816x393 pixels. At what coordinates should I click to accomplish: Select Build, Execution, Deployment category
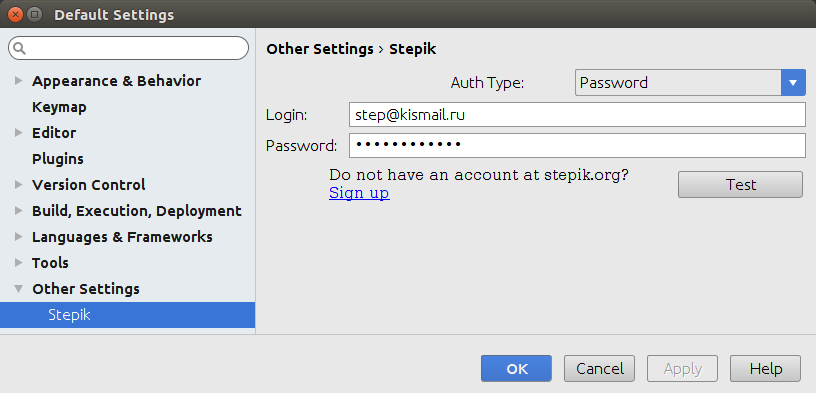(x=137, y=211)
